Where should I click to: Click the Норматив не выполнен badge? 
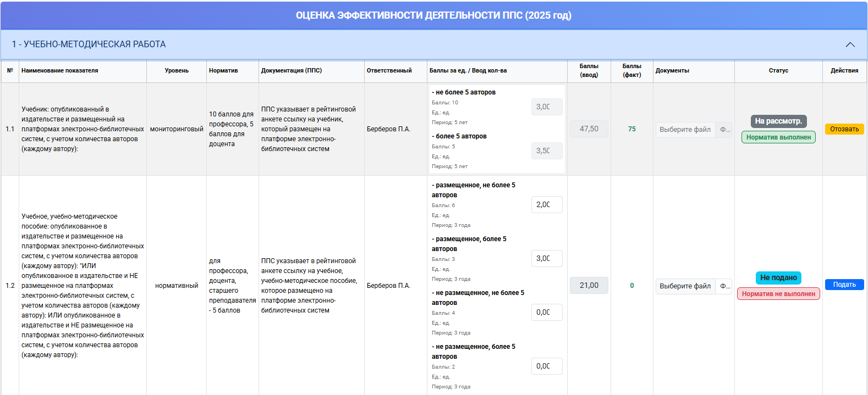coord(778,294)
